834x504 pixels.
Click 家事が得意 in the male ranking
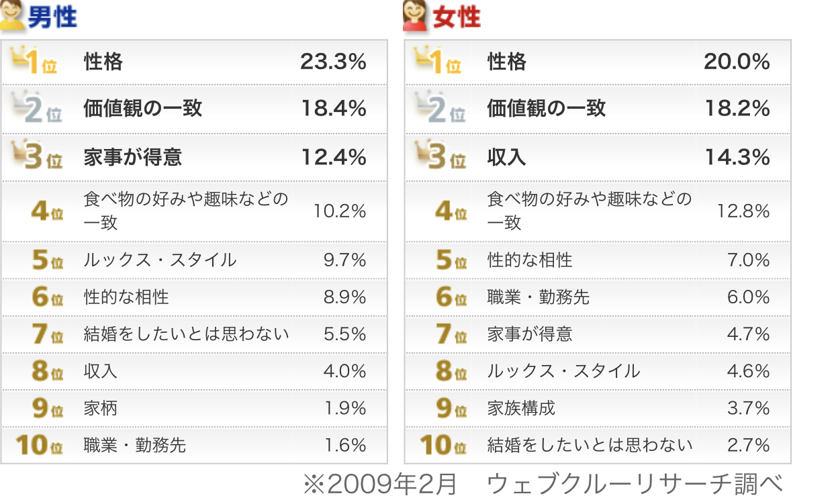click(x=133, y=157)
